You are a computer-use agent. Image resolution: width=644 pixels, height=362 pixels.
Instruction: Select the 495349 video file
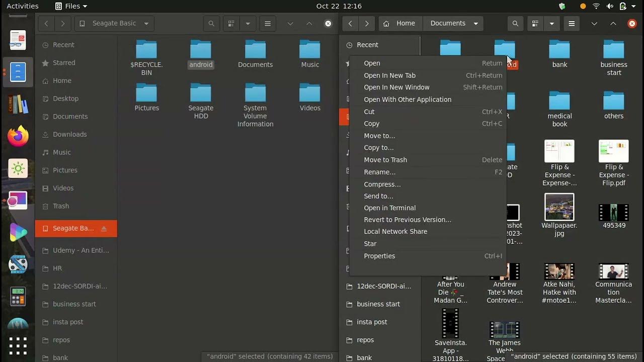(x=614, y=216)
